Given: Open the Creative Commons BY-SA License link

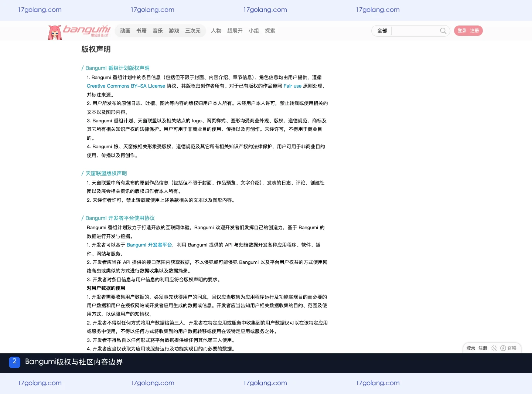Looking at the screenshot, I should coord(126,86).
